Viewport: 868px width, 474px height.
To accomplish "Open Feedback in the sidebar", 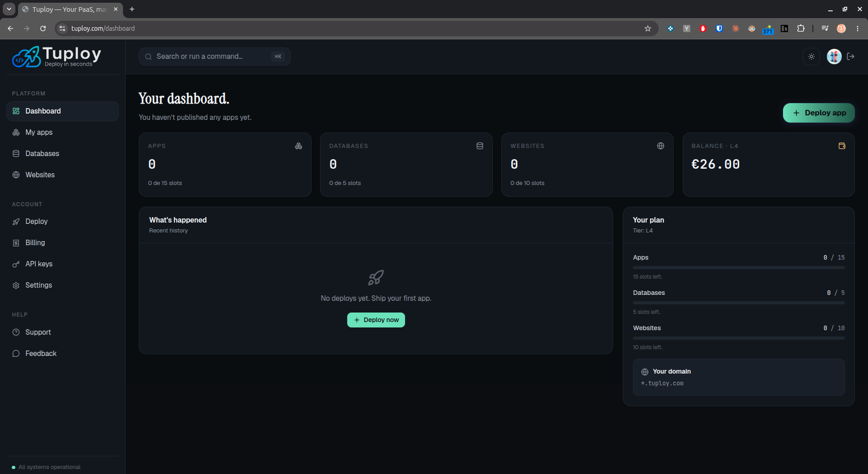I will click(62, 354).
